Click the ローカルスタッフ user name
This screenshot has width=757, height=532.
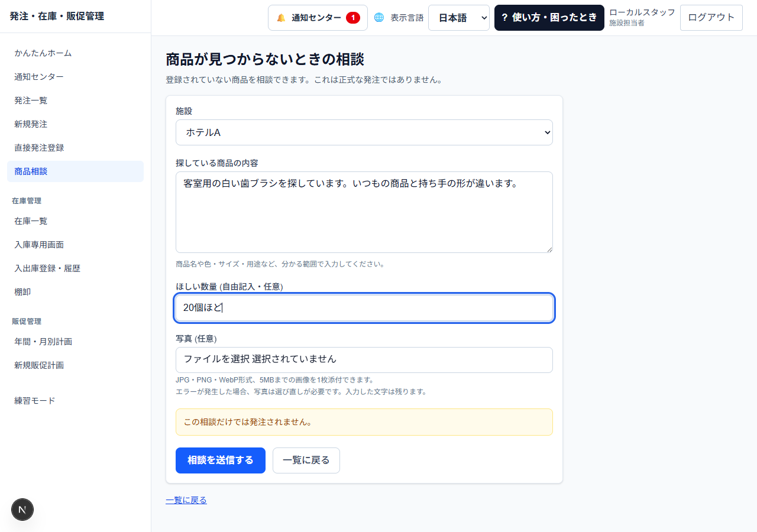tap(642, 12)
